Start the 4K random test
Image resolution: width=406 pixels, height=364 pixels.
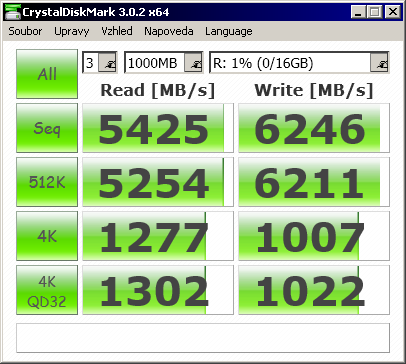coord(47,236)
